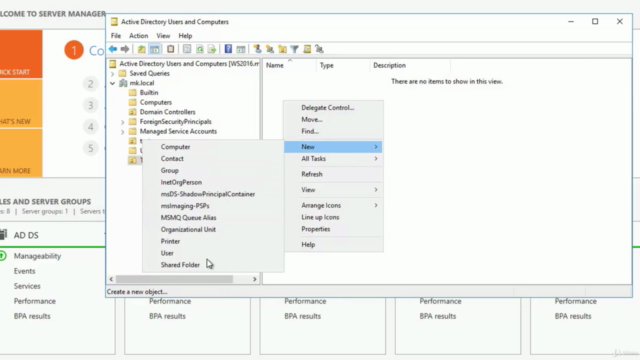The width and height of the screenshot is (640, 360).
Task: Create a new Contact object
Action: [213, 159]
